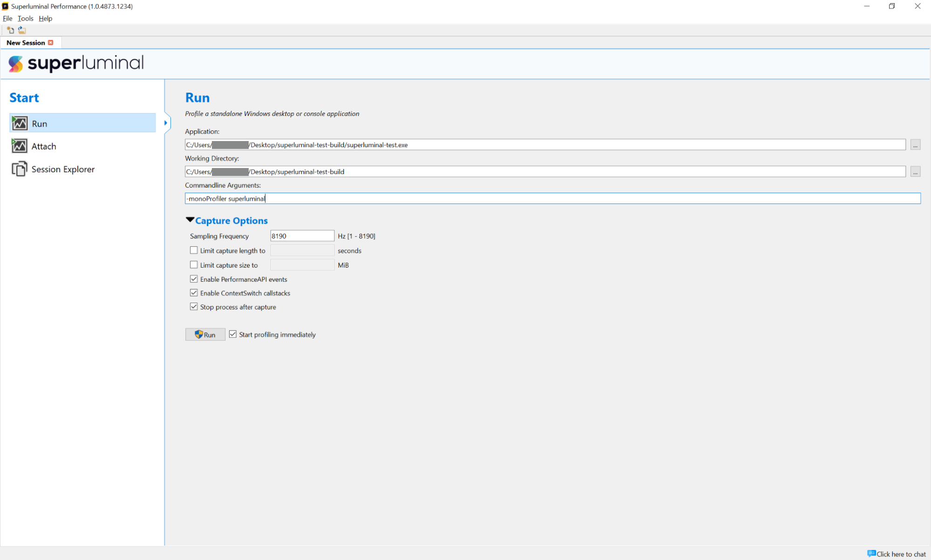
Task: Toggle Enable PerformanceAPI events checkbox
Action: point(194,279)
